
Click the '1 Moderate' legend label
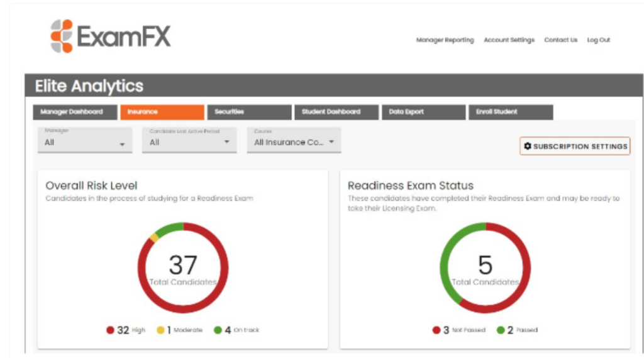pyautogui.click(x=179, y=330)
